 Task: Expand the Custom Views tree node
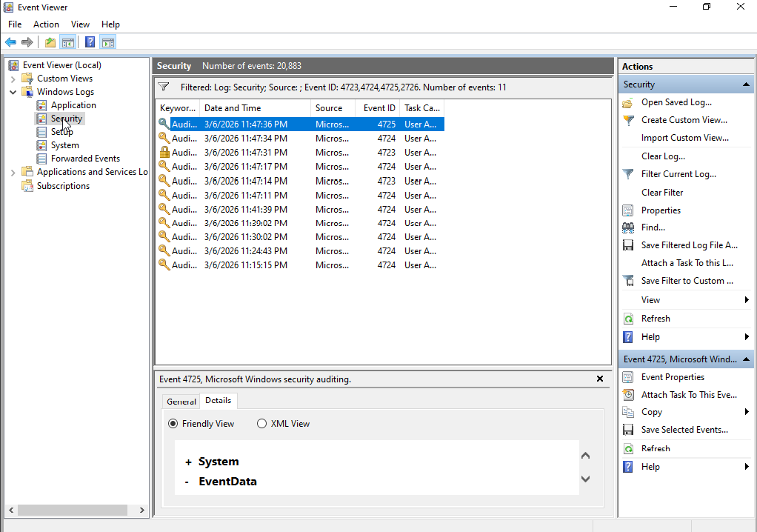point(13,79)
